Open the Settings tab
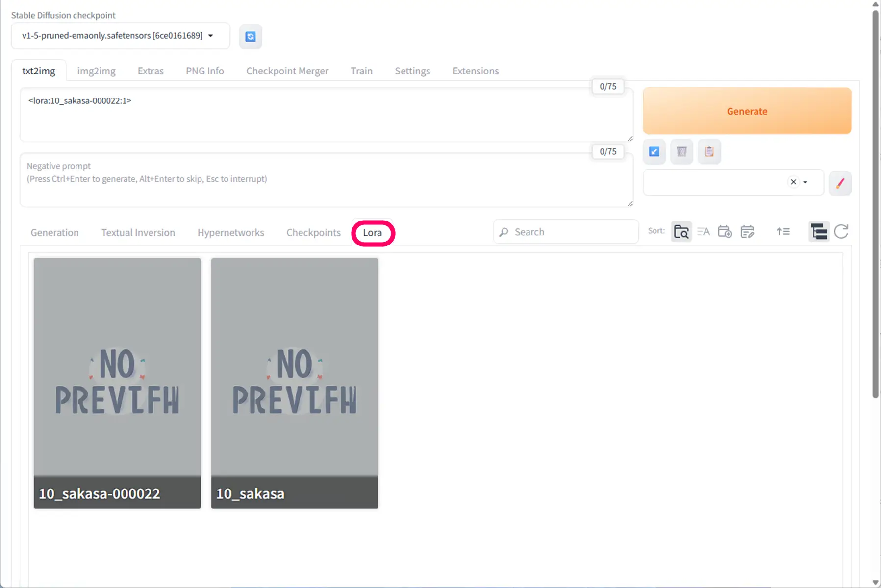 click(412, 71)
